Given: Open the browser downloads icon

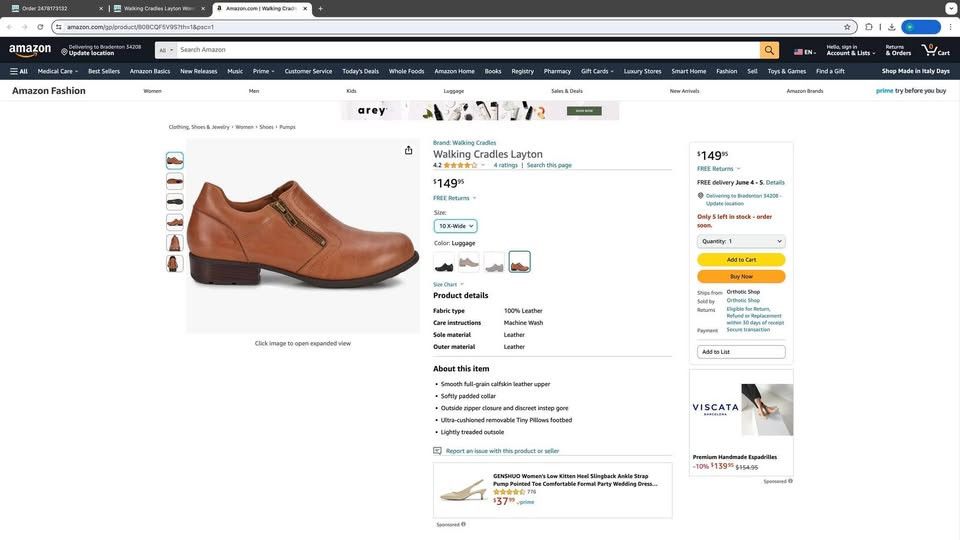Looking at the screenshot, I should click(891, 27).
